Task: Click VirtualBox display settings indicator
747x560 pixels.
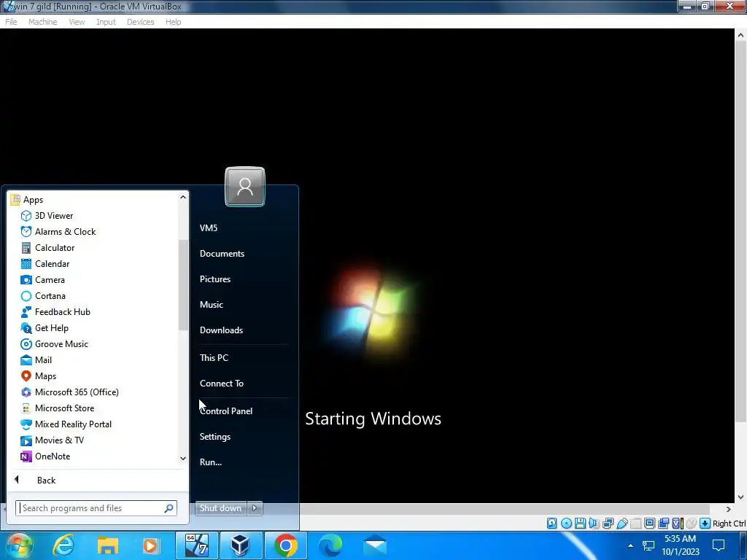Action: (649, 524)
